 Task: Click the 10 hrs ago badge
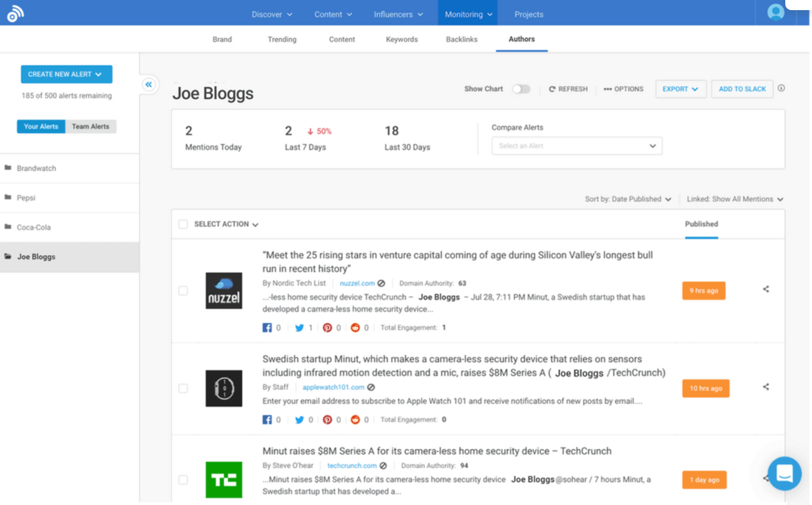point(706,388)
